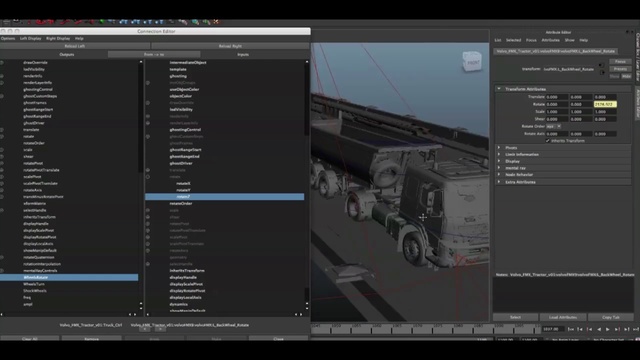
Task: Expand rotate in outputs list
Action: (2, 136)
